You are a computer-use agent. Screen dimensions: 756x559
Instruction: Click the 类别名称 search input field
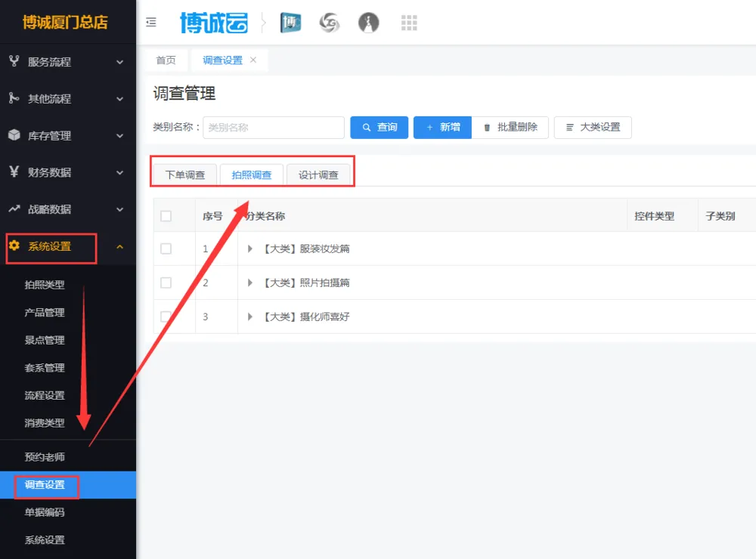[273, 128]
